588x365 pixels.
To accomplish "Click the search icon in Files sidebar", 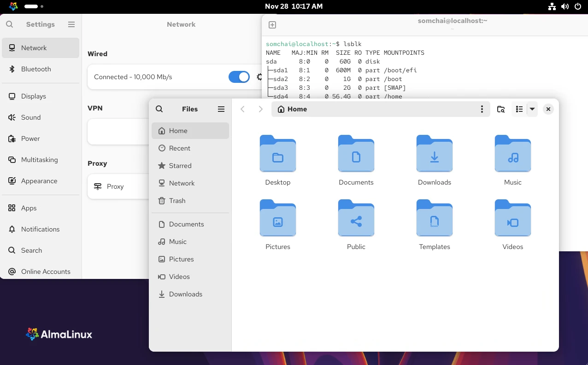I will [x=159, y=109].
